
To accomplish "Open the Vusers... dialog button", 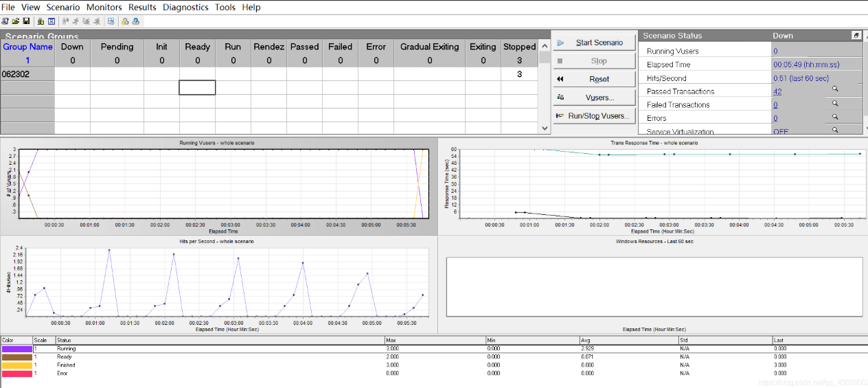I will (594, 98).
